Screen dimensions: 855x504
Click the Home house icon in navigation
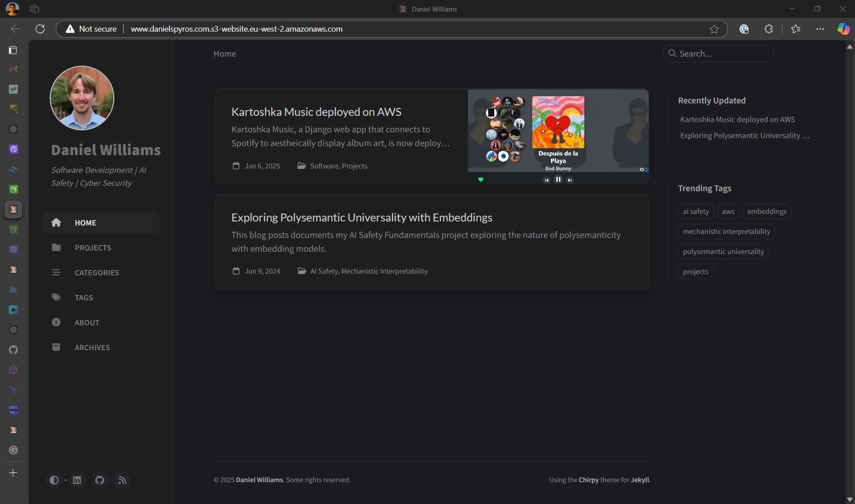[x=56, y=222]
